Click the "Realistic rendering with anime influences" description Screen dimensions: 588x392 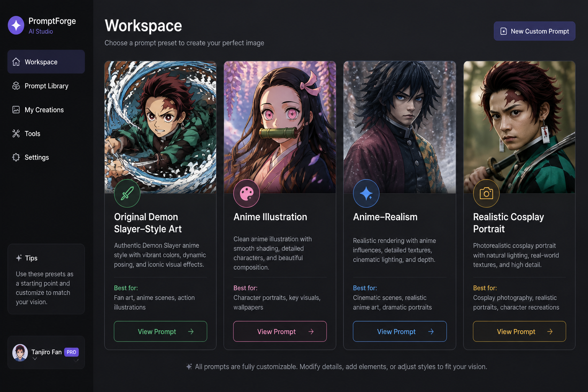[394, 250]
